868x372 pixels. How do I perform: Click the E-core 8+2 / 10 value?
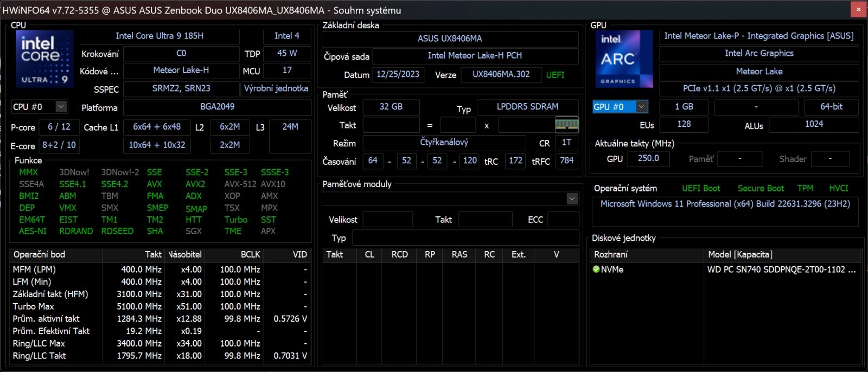point(59,145)
